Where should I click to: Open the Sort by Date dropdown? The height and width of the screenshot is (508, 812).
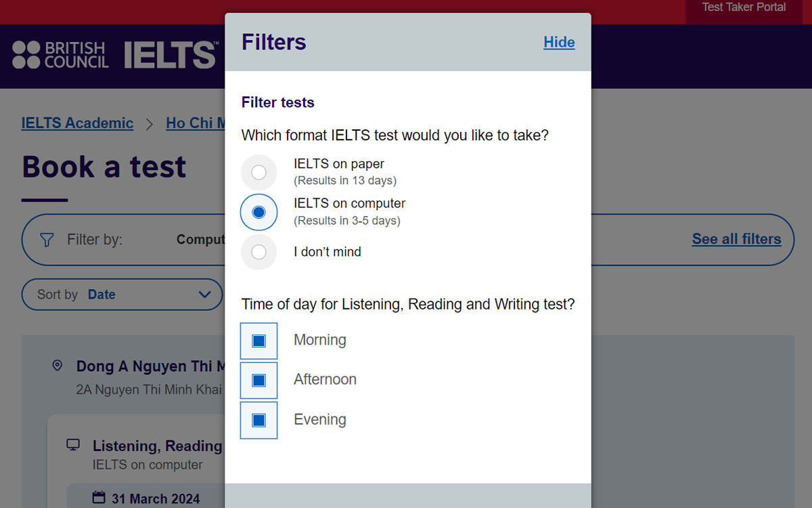point(122,295)
